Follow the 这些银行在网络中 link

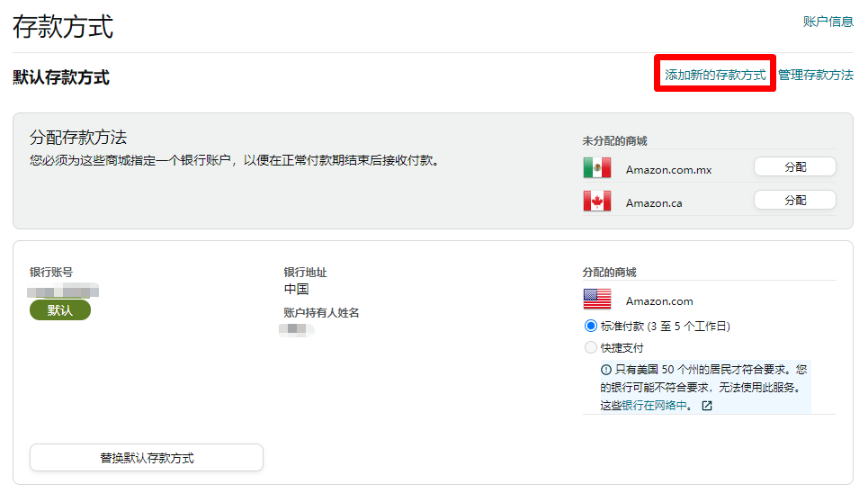click(646, 406)
